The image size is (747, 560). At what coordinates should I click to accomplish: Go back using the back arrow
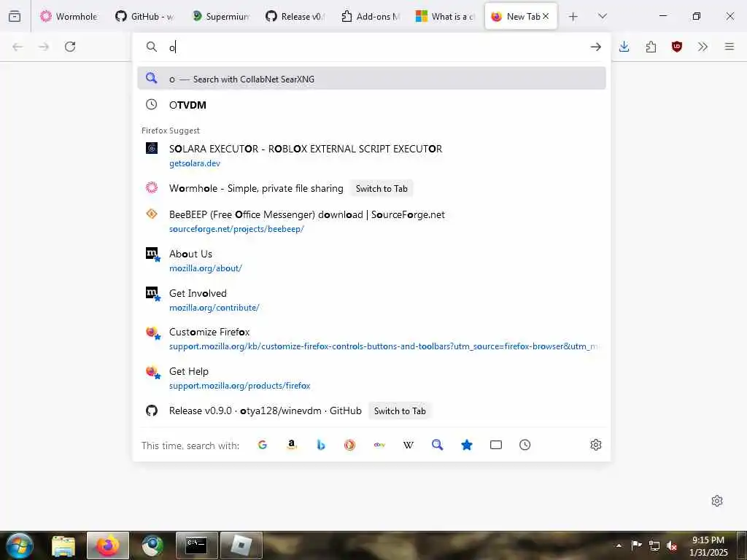coord(18,47)
